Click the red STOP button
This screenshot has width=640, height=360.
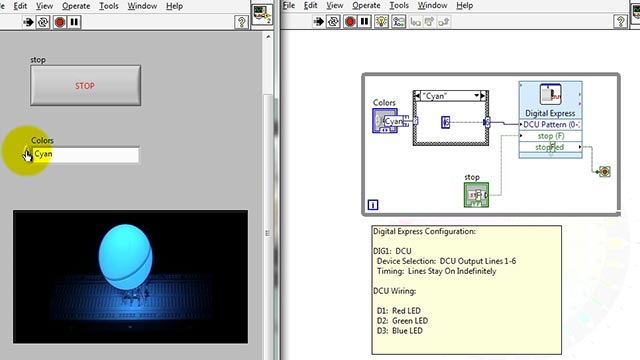pos(85,86)
